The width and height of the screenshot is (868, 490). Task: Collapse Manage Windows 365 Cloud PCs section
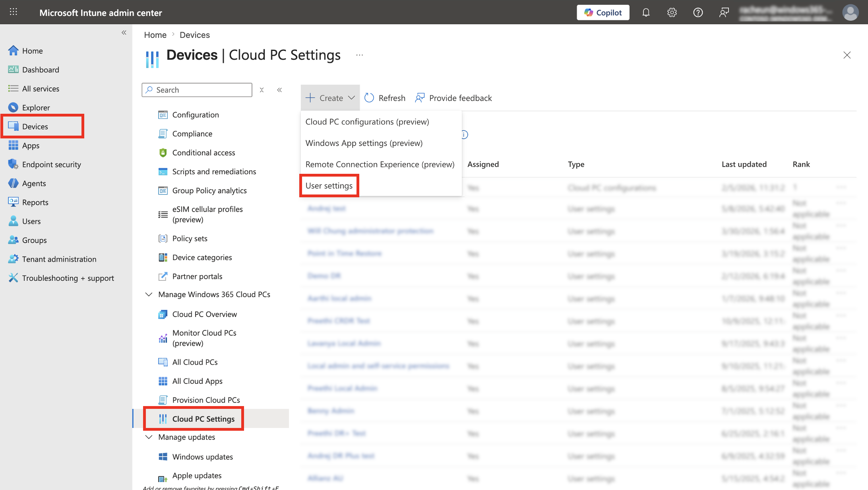click(x=149, y=294)
